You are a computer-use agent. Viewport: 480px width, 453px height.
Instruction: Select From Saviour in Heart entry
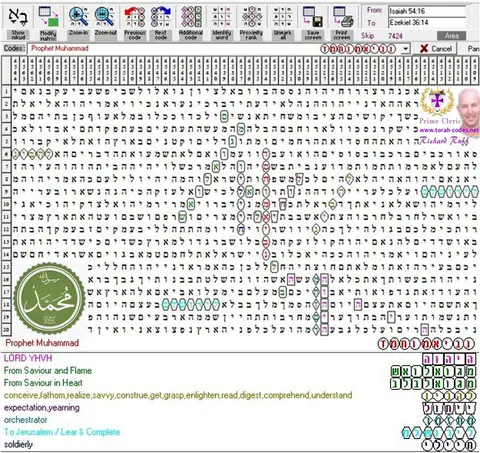pos(43,383)
